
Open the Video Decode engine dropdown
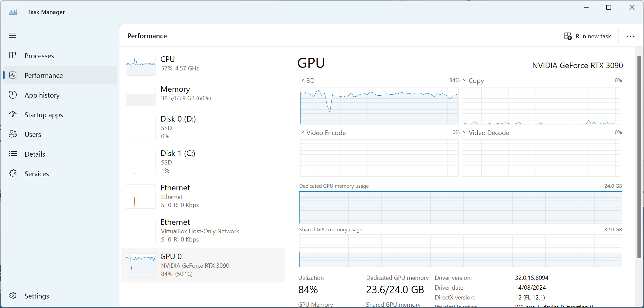pos(465,132)
